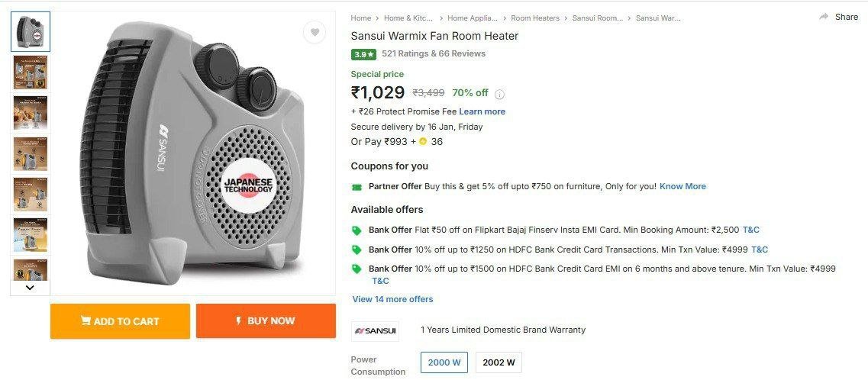Image resolution: width=868 pixels, height=380 pixels.
Task: Select the 2002 W power option
Action: tap(499, 362)
